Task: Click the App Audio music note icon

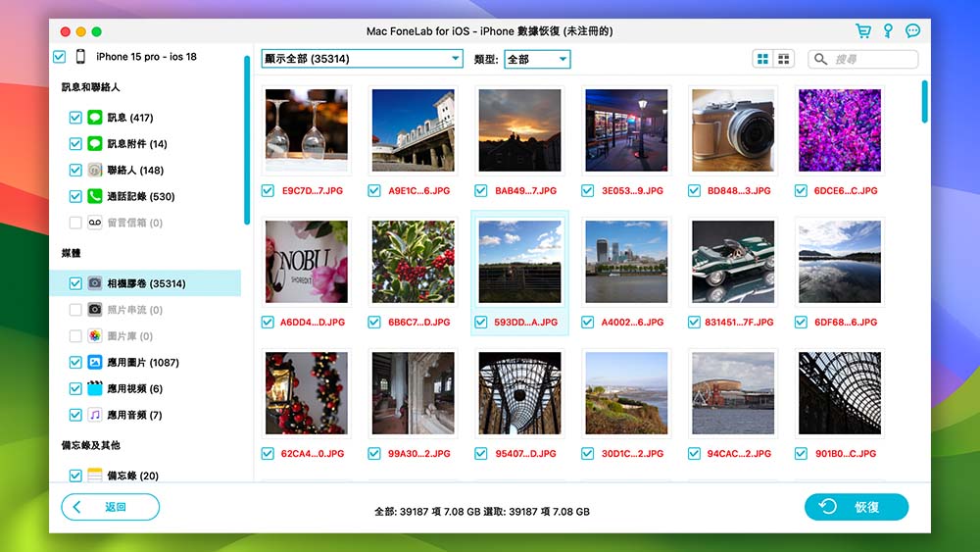Action: pos(95,415)
